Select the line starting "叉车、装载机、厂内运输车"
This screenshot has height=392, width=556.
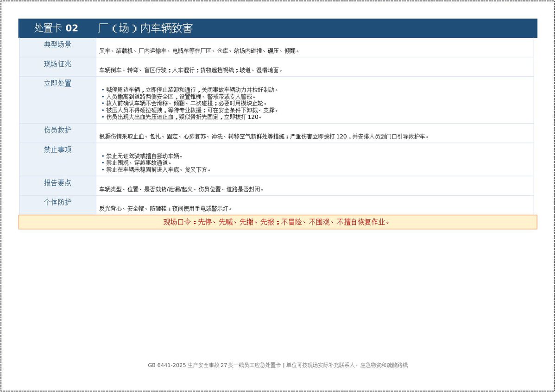tap(199, 51)
